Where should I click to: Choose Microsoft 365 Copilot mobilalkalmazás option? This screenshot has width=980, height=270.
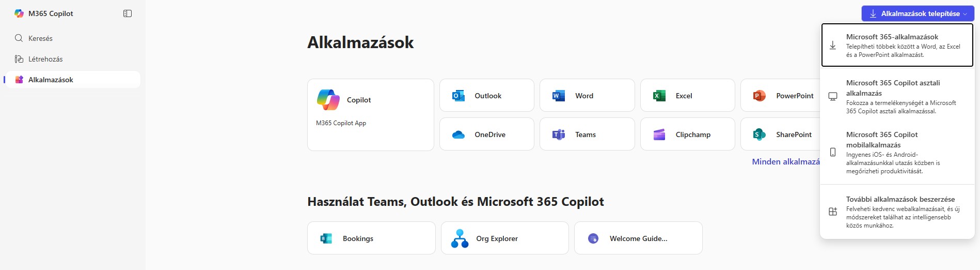tap(897, 153)
